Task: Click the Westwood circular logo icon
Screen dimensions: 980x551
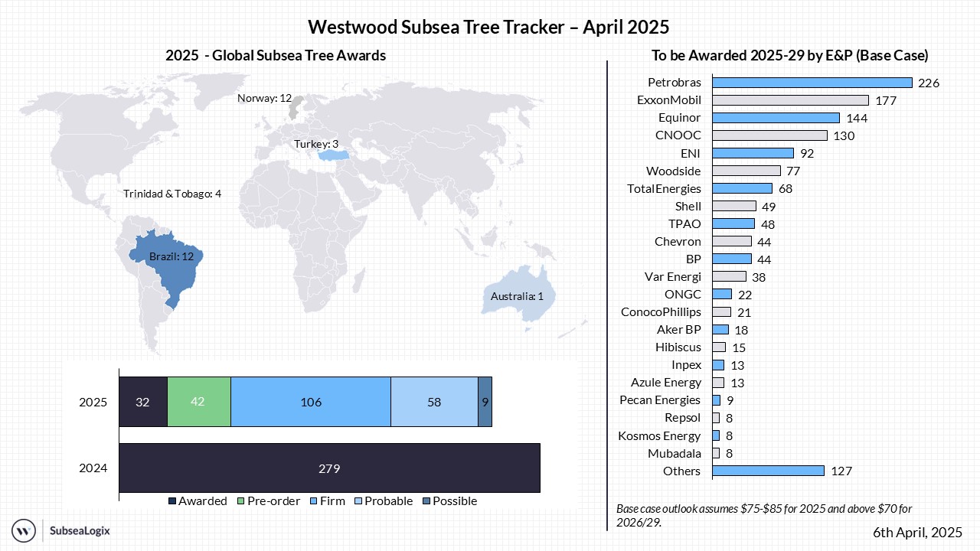Action: 24,530
